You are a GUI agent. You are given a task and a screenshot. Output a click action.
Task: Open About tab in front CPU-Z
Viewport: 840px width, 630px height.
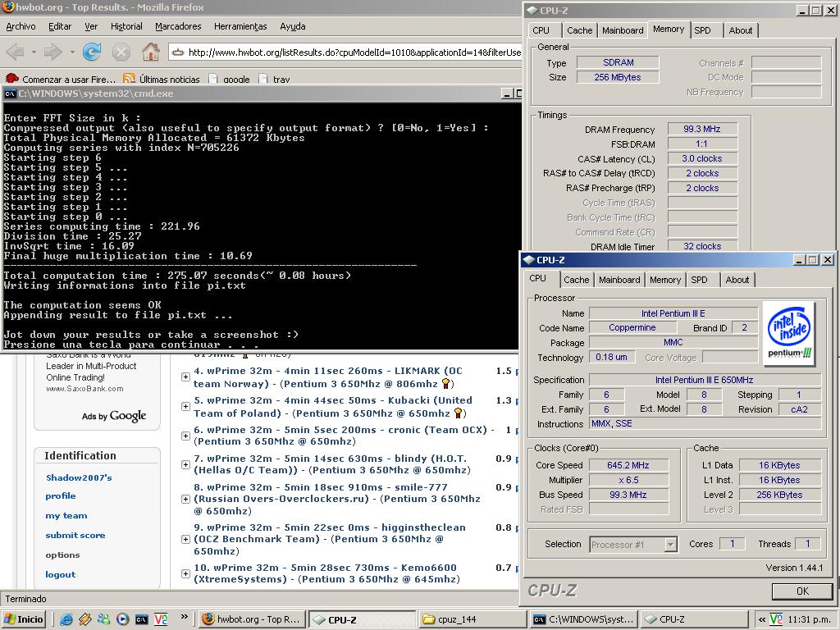click(x=737, y=280)
